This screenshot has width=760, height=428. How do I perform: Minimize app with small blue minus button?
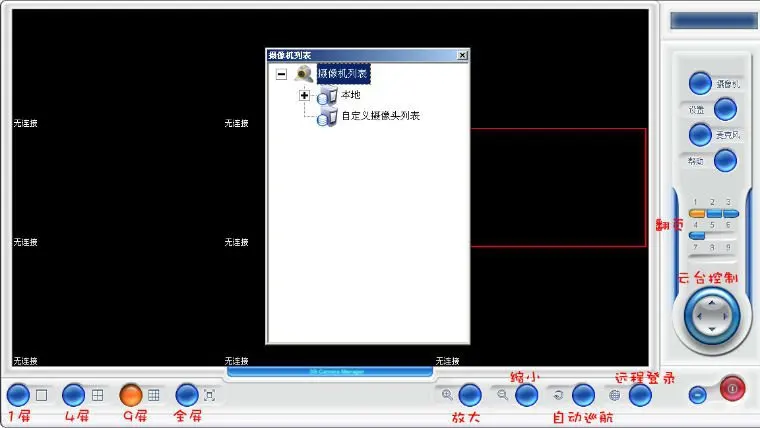(697, 395)
